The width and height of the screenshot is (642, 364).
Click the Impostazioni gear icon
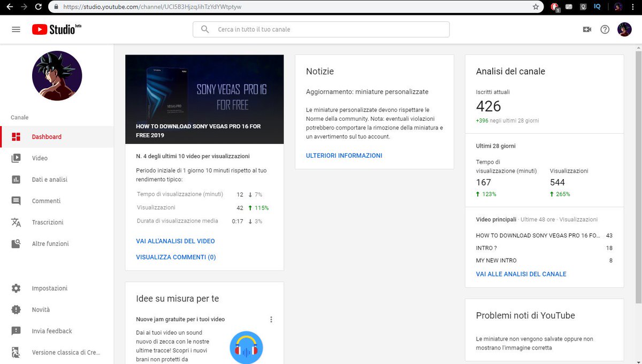pos(16,288)
